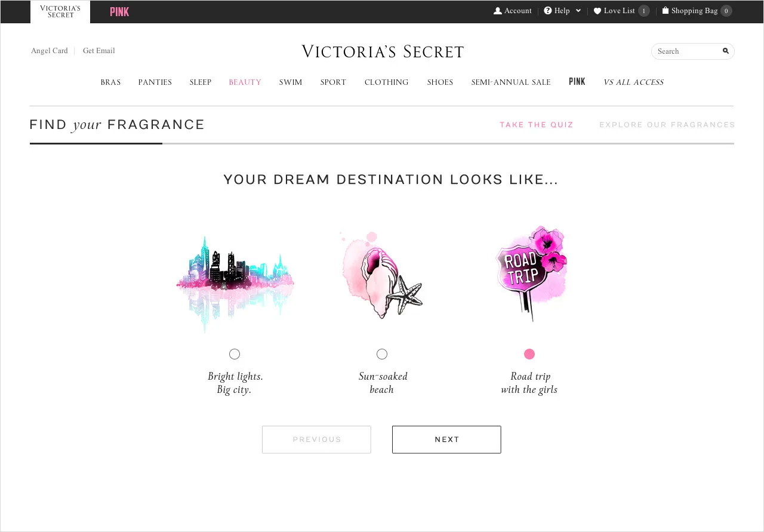This screenshot has width=764, height=532.
Task: Select the Bright lights Big city radio
Action: pyautogui.click(x=235, y=354)
